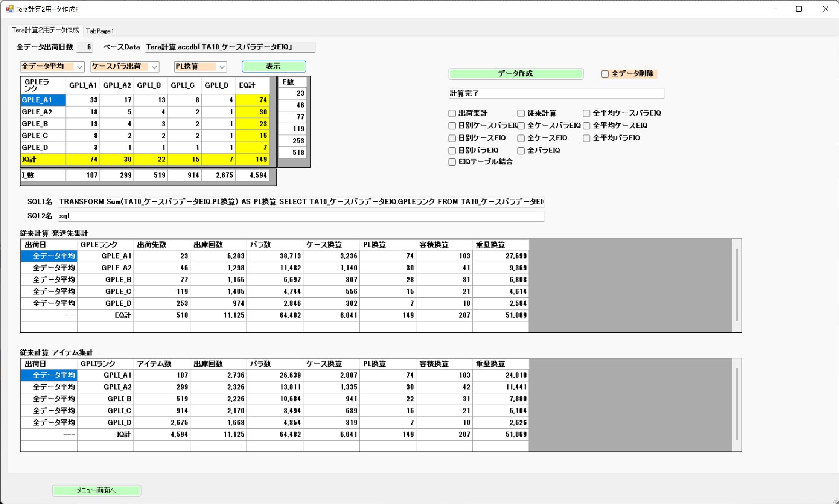The height and width of the screenshot is (504, 839).
Task: Expand the ケースバラ出荷 combo box
Action: pyautogui.click(x=154, y=67)
